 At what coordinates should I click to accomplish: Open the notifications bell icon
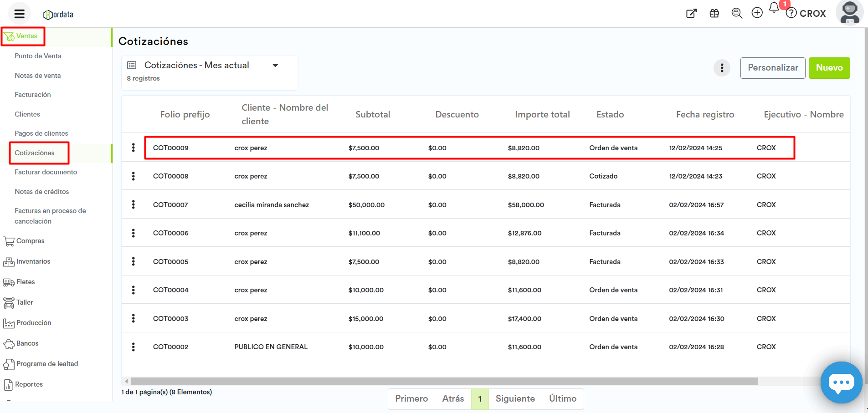point(774,8)
